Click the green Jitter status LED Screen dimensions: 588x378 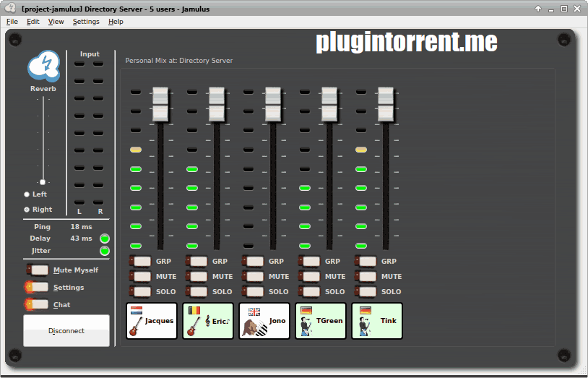105,251
